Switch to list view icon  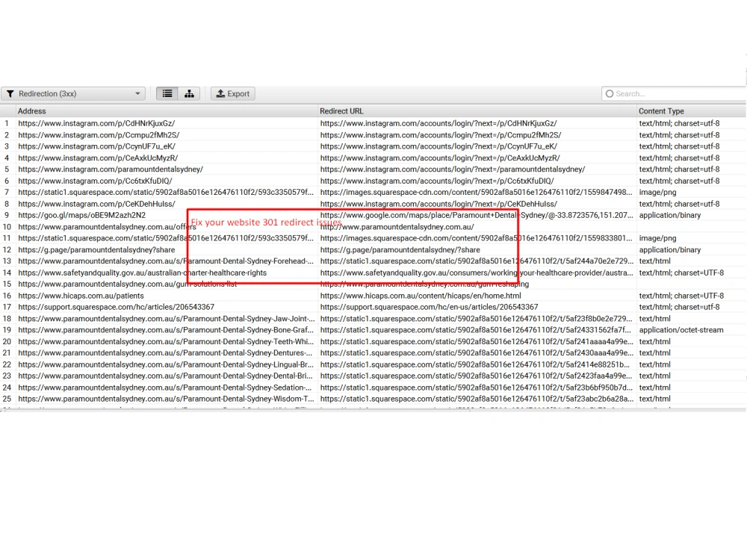(x=167, y=94)
